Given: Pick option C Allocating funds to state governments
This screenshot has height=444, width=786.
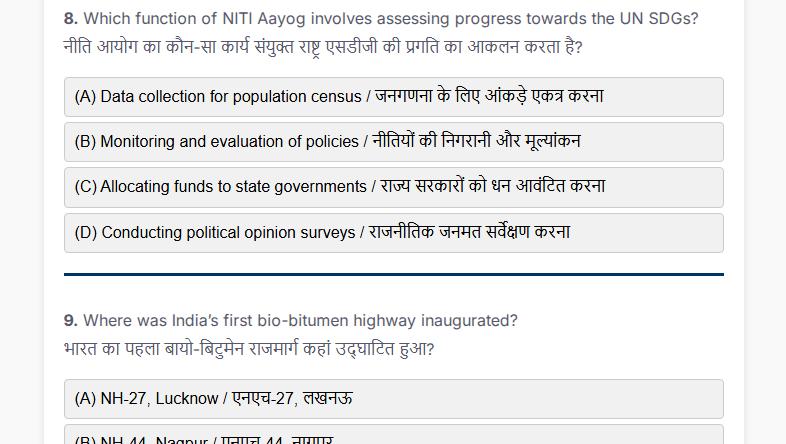Looking at the screenshot, I should (x=394, y=187).
